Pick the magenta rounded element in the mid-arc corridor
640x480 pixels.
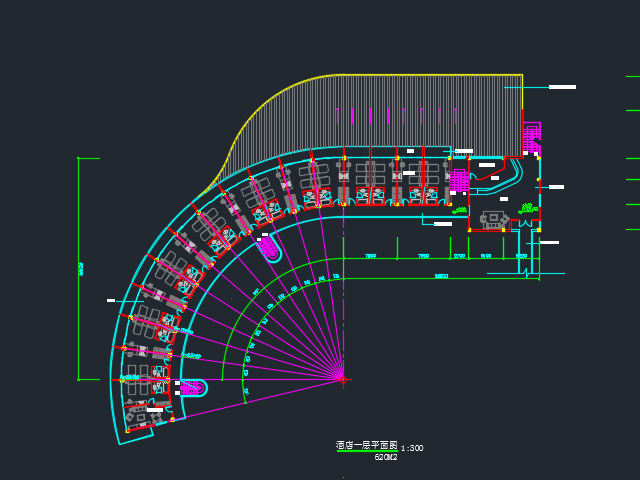pos(270,248)
